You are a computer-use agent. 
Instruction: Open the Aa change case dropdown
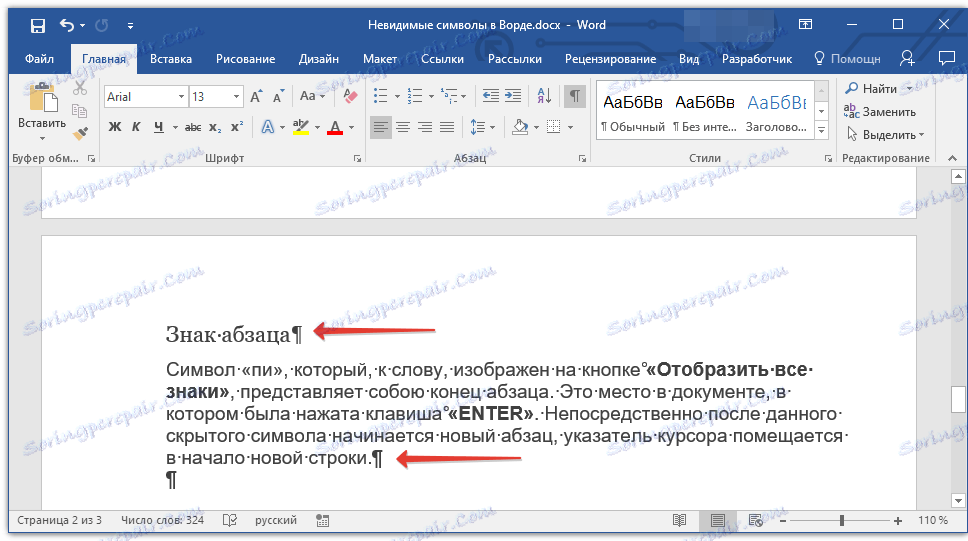[x=312, y=96]
